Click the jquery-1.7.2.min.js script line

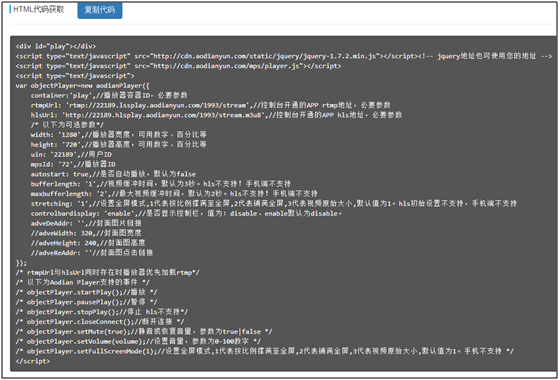(x=284, y=56)
